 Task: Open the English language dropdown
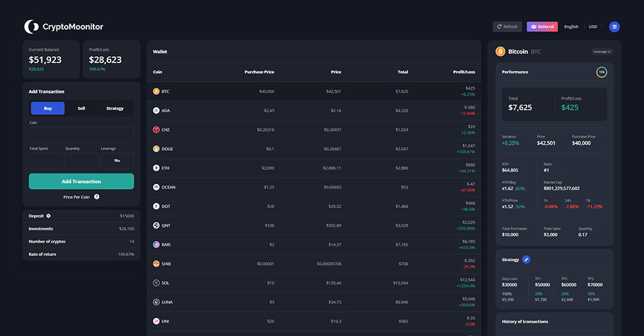pos(571,26)
